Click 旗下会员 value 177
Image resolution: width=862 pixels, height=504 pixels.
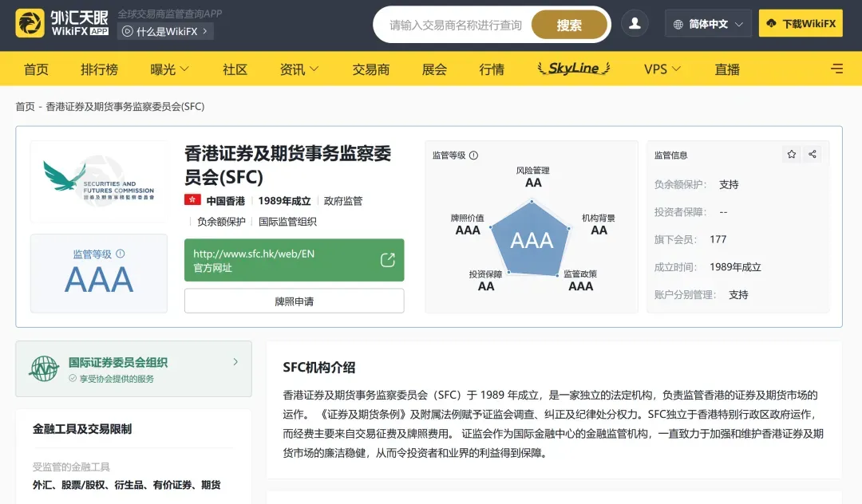click(x=718, y=239)
